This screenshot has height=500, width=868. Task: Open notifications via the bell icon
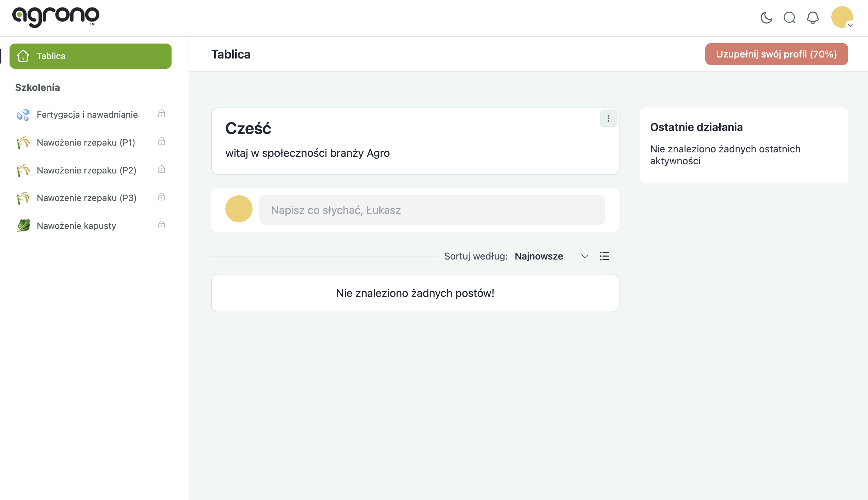(x=813, y=17)
